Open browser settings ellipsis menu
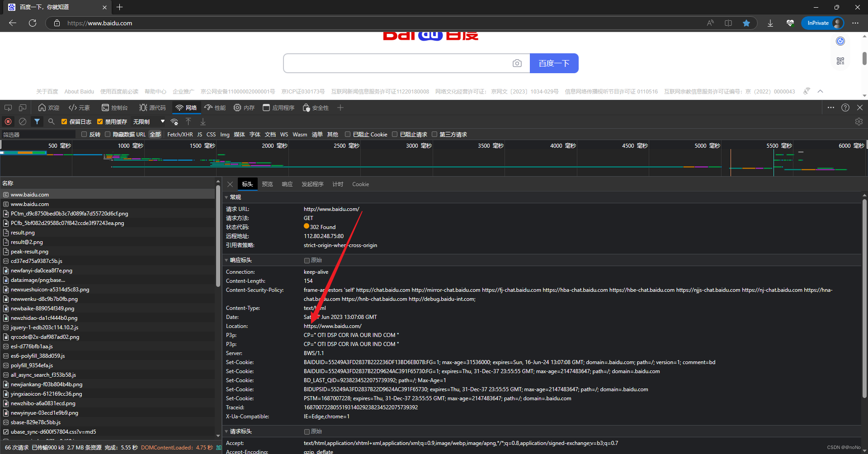This screenshot has height=454, width=868. [855, 23]
